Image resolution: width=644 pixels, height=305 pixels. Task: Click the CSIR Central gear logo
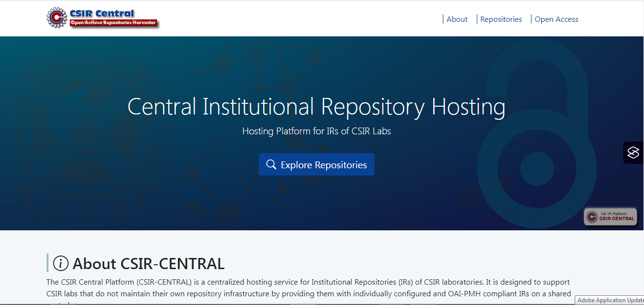[57, 18]
